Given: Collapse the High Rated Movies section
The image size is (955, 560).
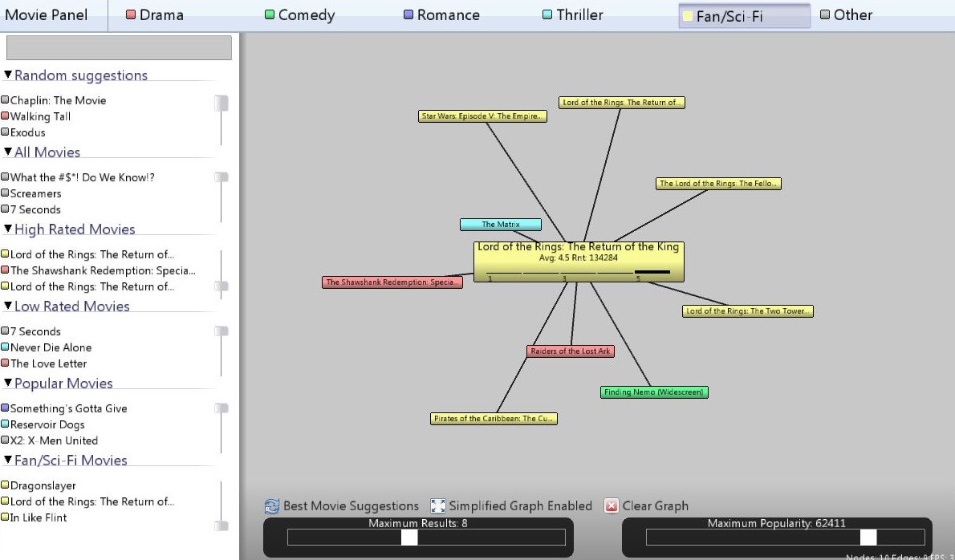Looking at the screenshot, I should click(8, 229).
